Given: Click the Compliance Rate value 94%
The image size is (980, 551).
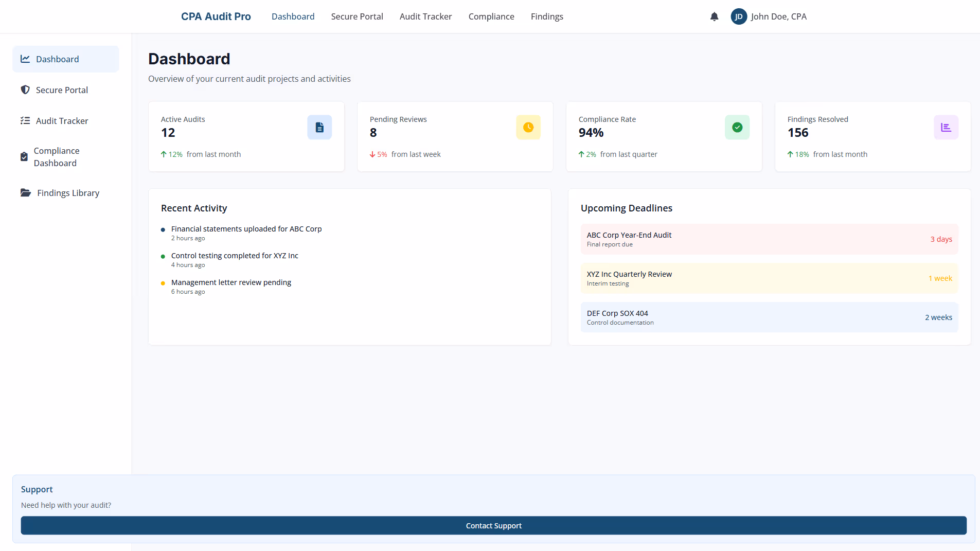Looking at the screenshot, I should coord(591,132).
